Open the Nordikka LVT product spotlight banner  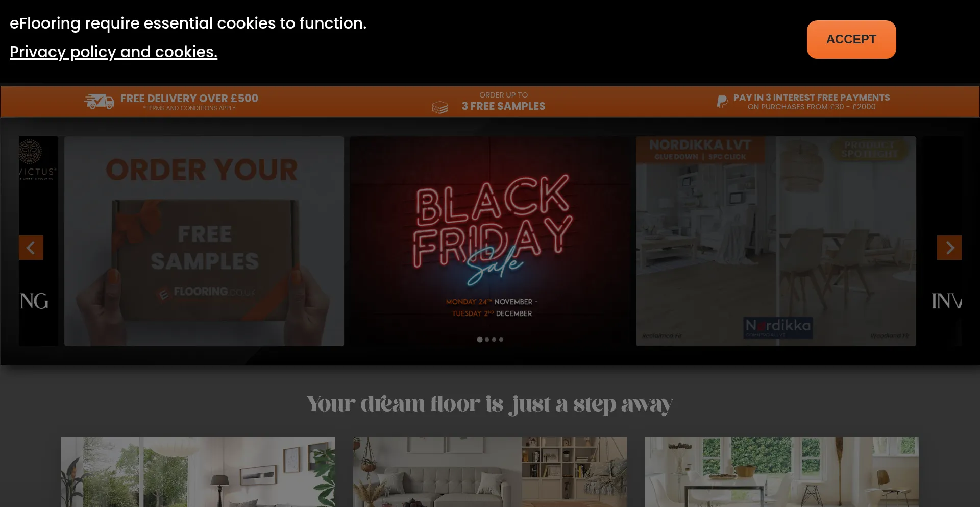click(776, 241)
